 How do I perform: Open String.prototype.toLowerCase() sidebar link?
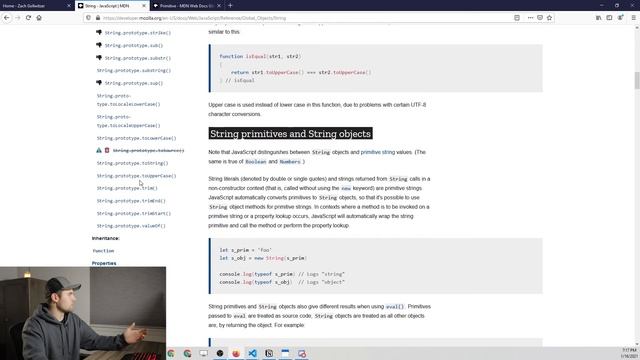136,138
